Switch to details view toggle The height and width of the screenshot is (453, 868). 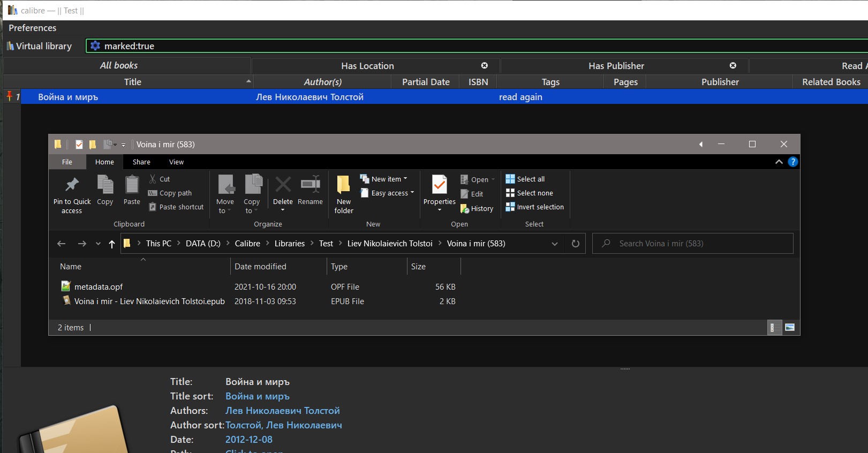click(x=773, y=327)
